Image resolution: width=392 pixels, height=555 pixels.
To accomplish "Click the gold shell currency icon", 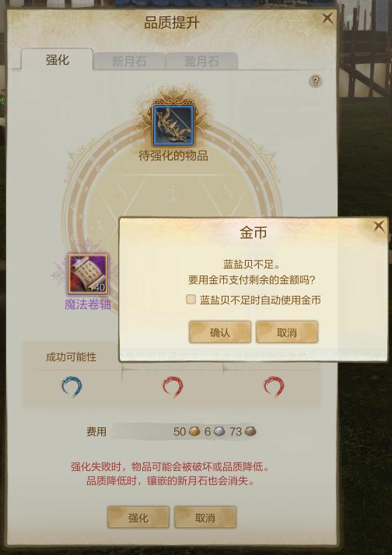I will click(194, 431).
